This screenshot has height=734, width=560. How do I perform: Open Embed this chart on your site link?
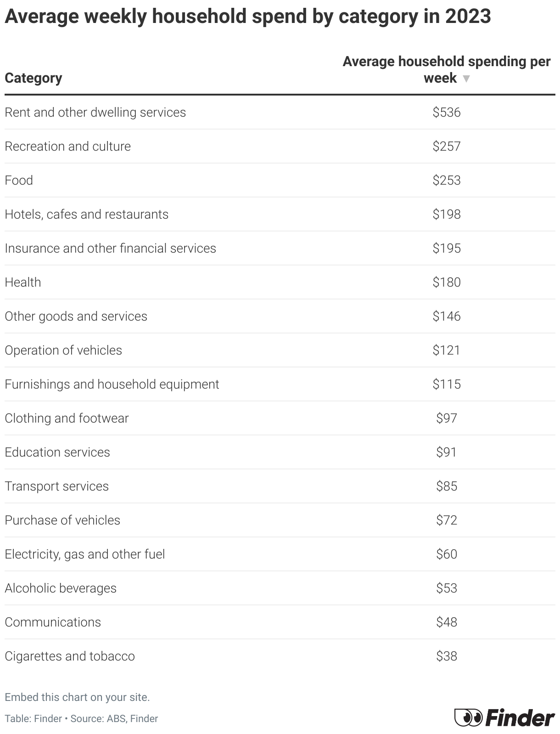pos(77,697)
